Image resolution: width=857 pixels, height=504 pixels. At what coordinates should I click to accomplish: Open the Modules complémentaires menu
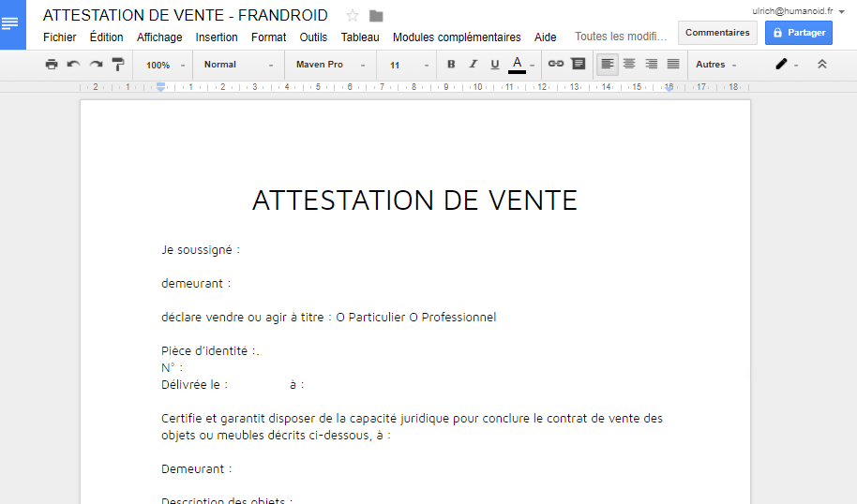click(457, 37)
